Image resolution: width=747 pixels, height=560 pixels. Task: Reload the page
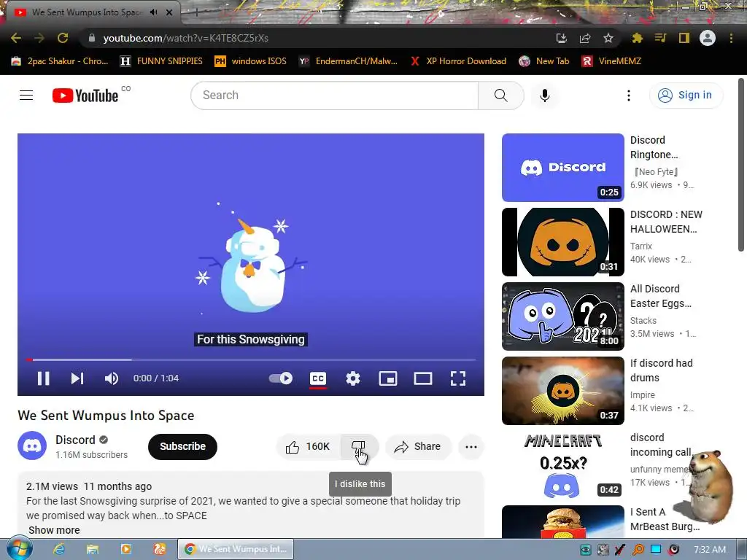pos(63,38)
